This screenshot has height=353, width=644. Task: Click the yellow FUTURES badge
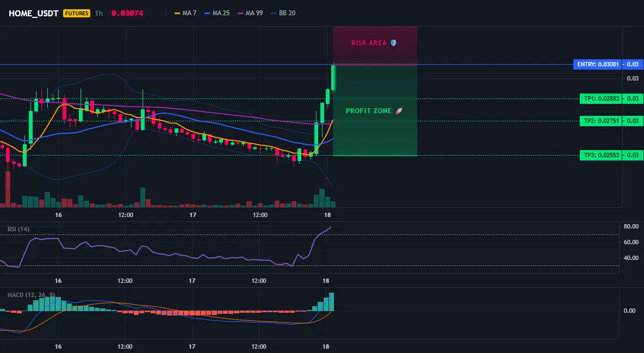pos(76,13)
